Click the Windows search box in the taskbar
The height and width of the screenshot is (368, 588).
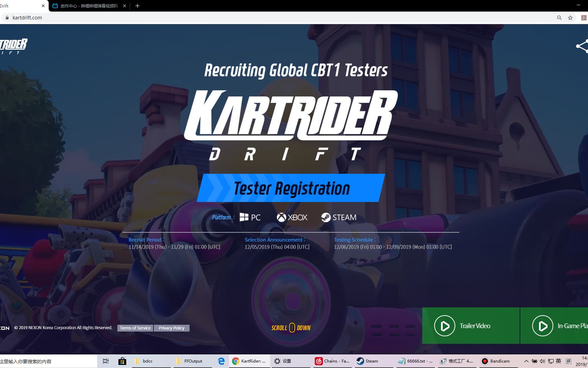pyautogui.click(x=48, y=361)
